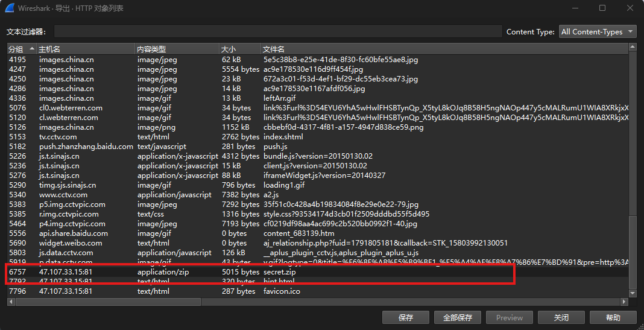Select packet 5464 p4.img.cctvpic.com row

tap(318, 224)
